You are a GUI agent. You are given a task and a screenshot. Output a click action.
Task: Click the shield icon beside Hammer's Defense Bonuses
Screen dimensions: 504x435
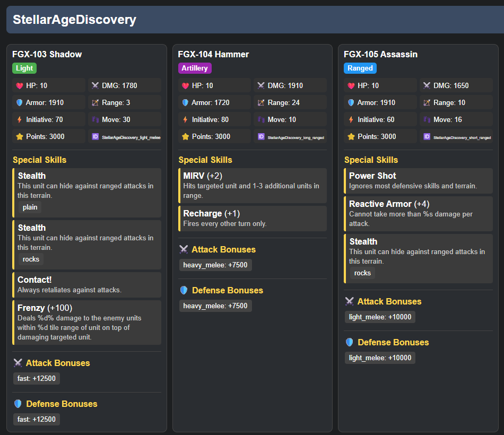tap(184, 290)
